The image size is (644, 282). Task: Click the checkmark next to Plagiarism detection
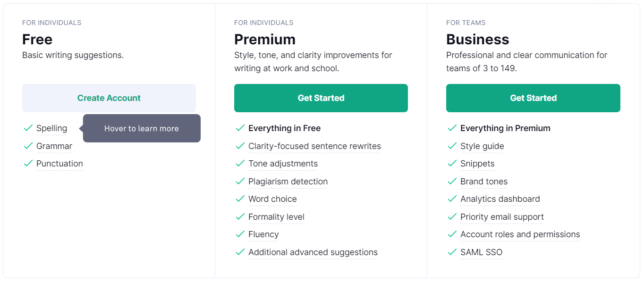coord(240,181)
